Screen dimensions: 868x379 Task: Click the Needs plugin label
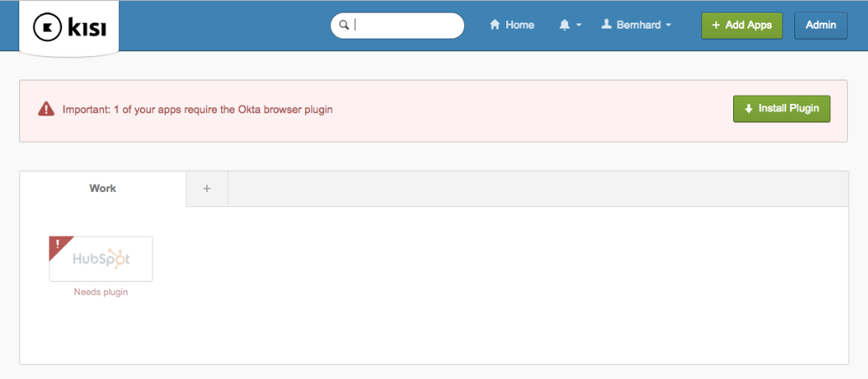[101, 292]
